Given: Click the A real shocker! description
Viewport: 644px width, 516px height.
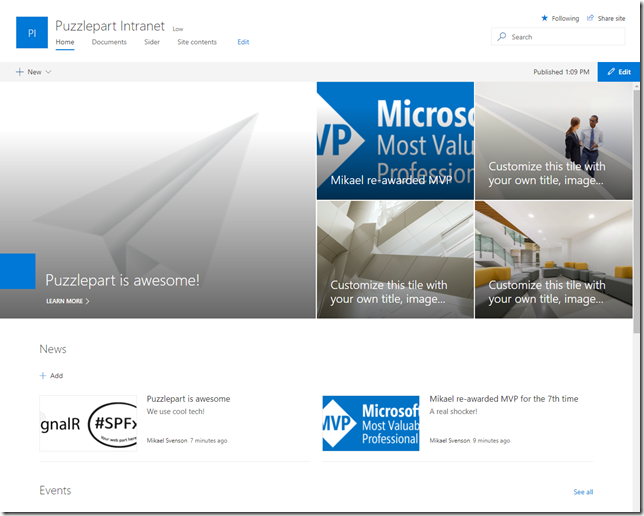Looking at the screenshot, I should tap(453, 411).
